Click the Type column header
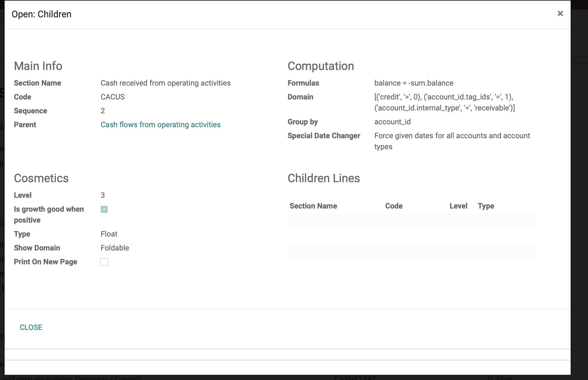 tap(486, 206)
